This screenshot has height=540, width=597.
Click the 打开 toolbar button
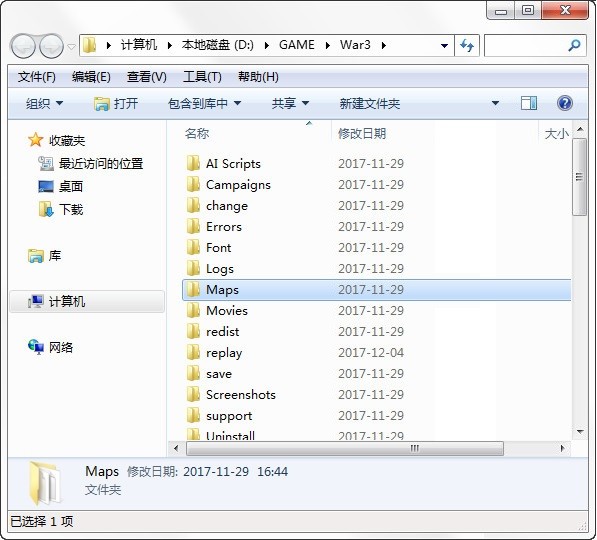(116, 103)
